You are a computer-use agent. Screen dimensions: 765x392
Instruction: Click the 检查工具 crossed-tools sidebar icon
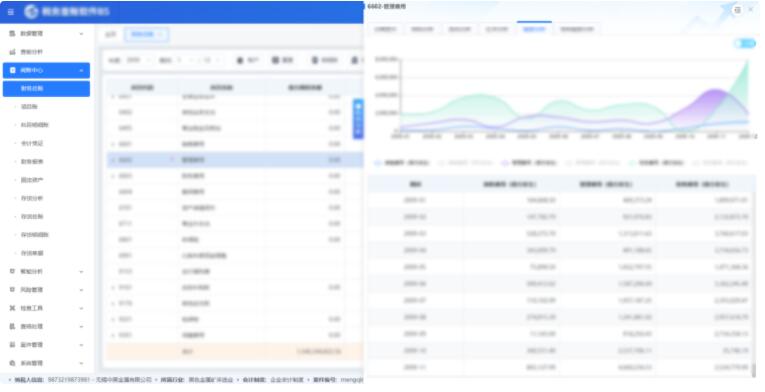(12, 308)
